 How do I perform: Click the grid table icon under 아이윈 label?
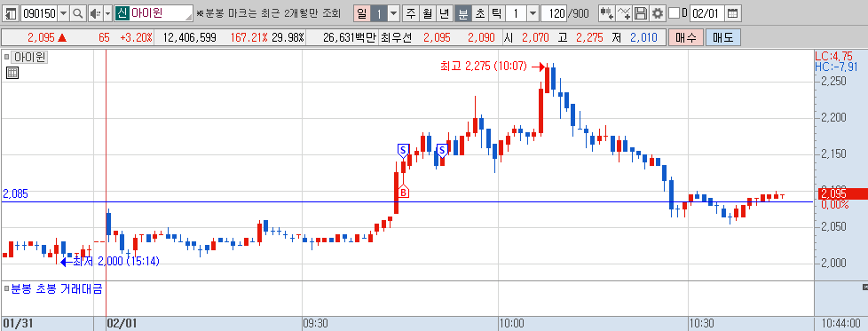pyautogui.click(x=12, y=73)
